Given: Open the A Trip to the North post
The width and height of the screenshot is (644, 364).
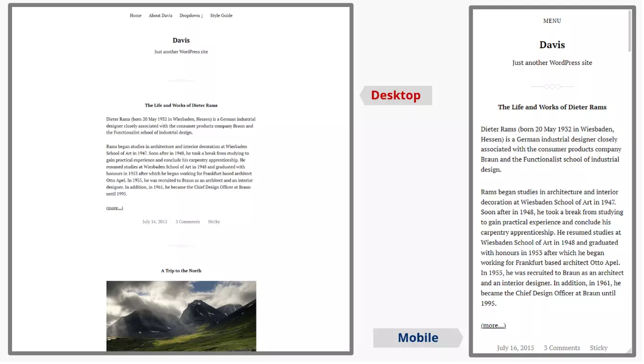Looking at the screenshot, I should [181, 271].
